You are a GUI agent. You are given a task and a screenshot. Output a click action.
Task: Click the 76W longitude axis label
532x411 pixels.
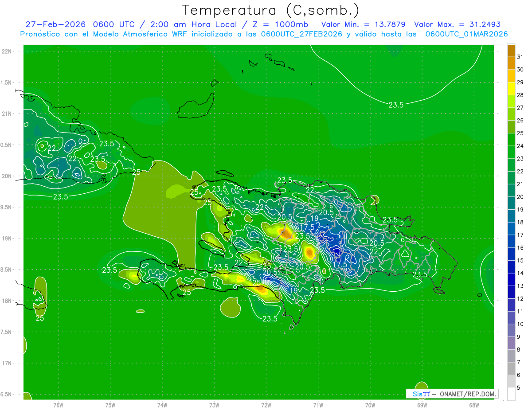58,405
